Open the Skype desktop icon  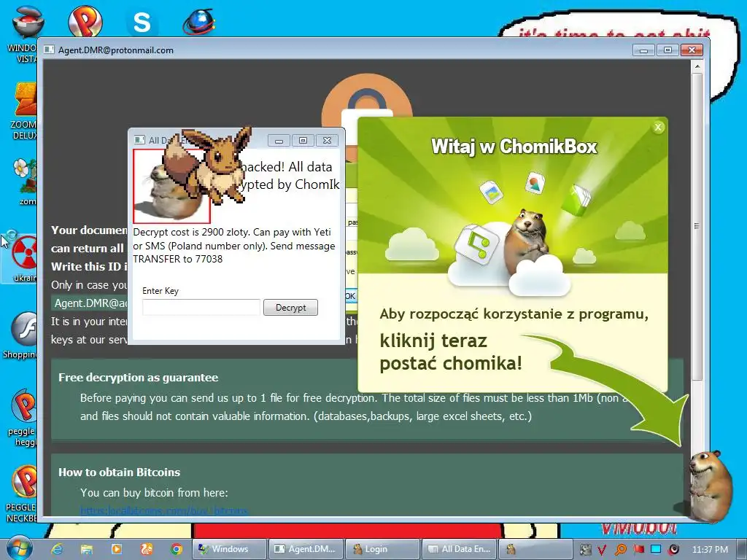tap(142, 21)
